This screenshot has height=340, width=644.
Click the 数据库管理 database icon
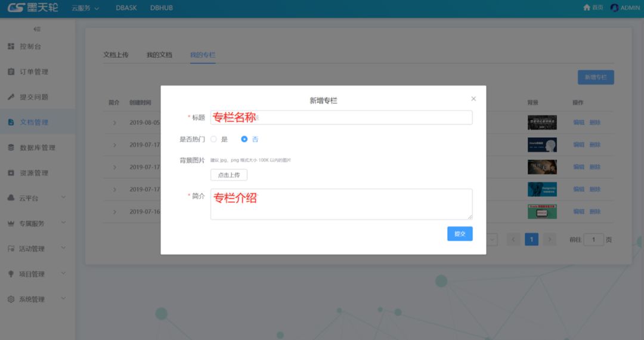click(11, 147)
